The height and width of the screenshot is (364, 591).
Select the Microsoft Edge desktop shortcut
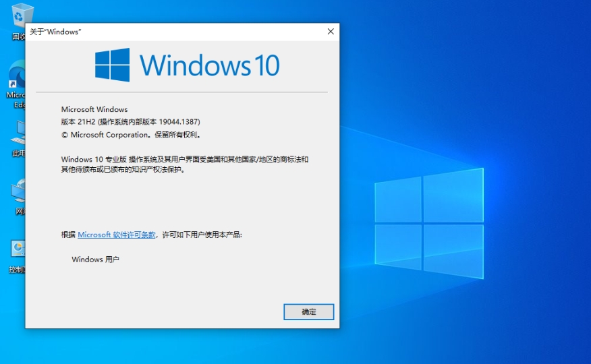(17, 75)
